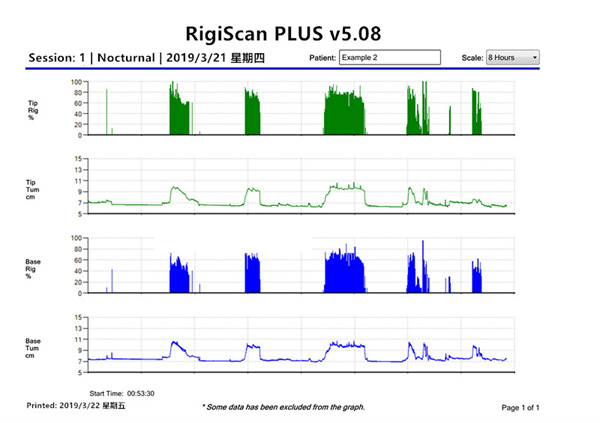Click the Session 1 Nocturnal header text

click(x=147, y=58)
